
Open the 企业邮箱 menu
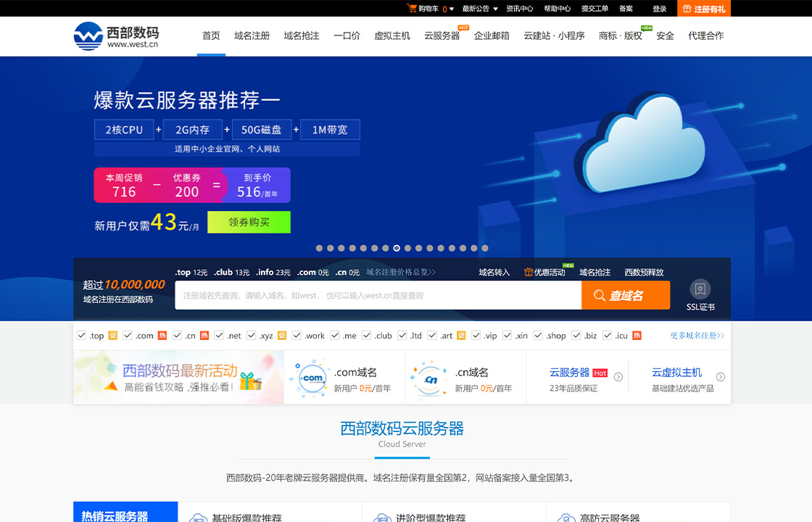[x=492, y=36]
